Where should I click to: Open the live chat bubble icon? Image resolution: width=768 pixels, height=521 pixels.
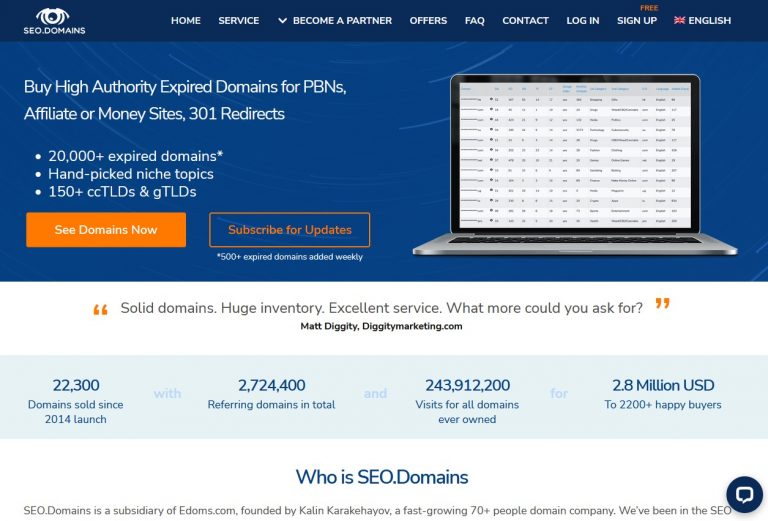[744, 494]
